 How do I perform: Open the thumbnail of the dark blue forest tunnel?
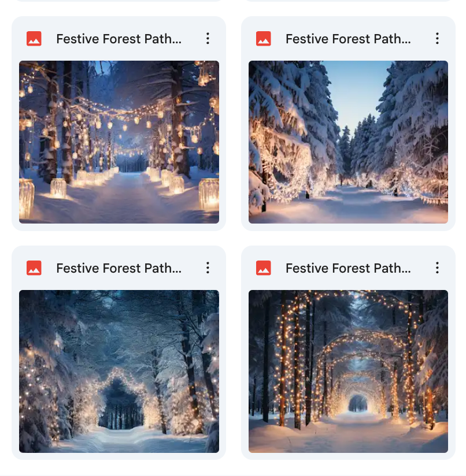pos(119,371)
